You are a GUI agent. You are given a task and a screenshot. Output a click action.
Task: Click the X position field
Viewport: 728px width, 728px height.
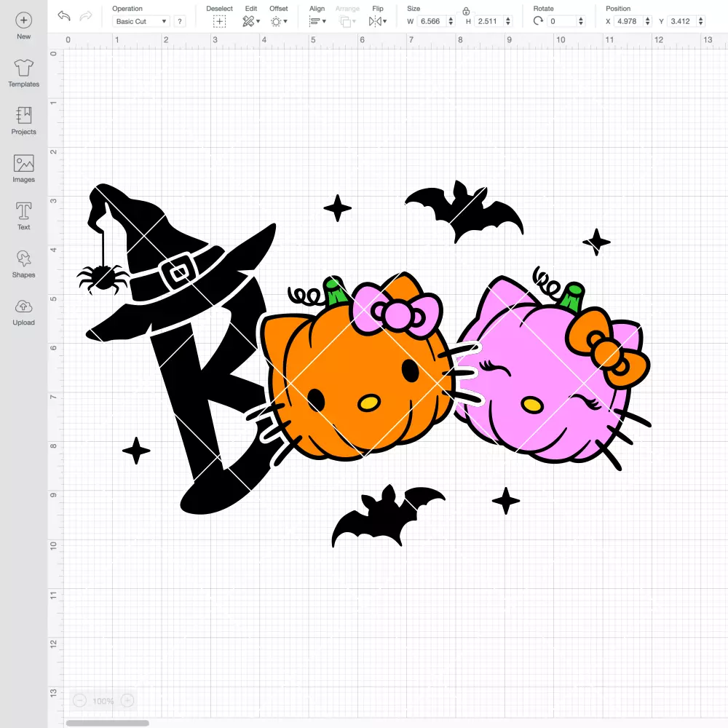[x=629, y=21]
